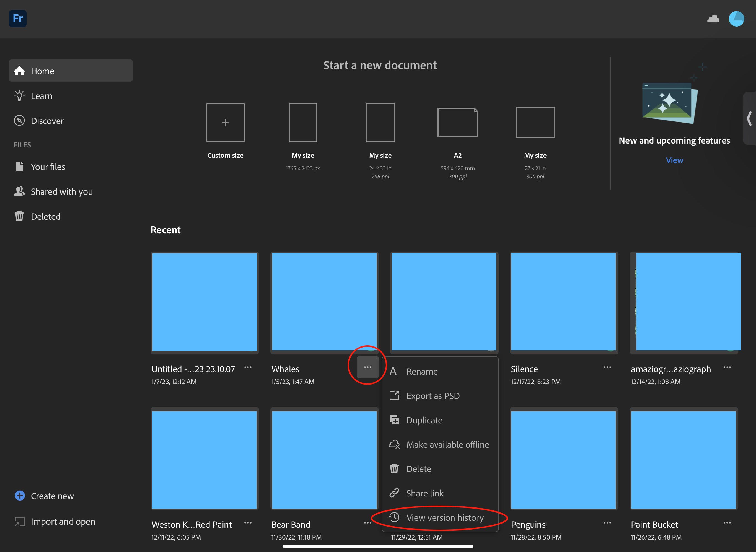Open more options for Paint Bucket
The image size is (756, 552).
pos(727,523)
